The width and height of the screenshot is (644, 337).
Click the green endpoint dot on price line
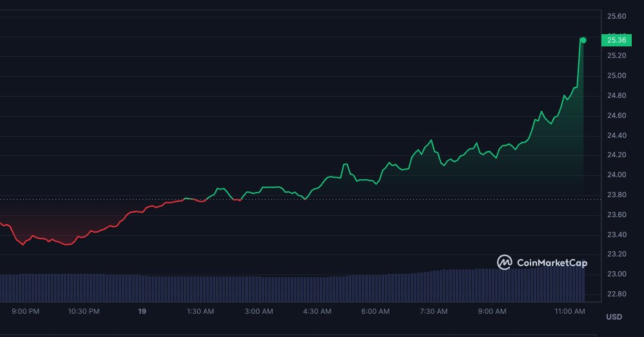tap(583, 40)
